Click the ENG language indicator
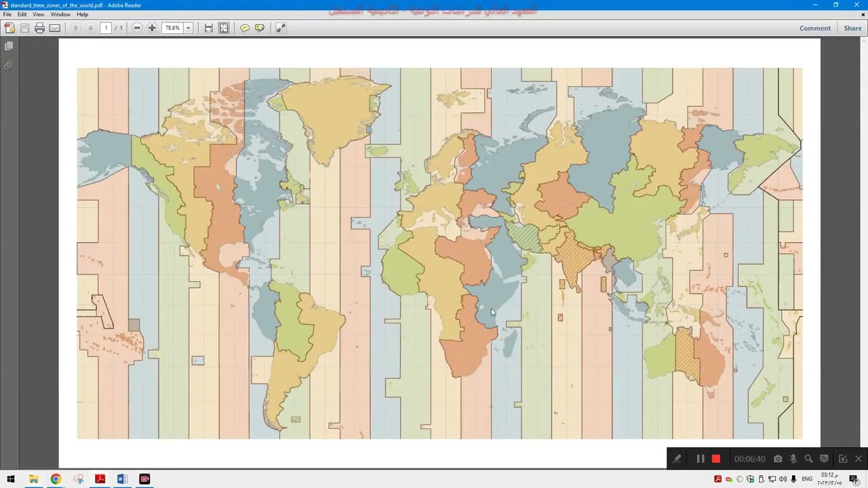Viewport: 868px width, 488px height. click(807, 479)
